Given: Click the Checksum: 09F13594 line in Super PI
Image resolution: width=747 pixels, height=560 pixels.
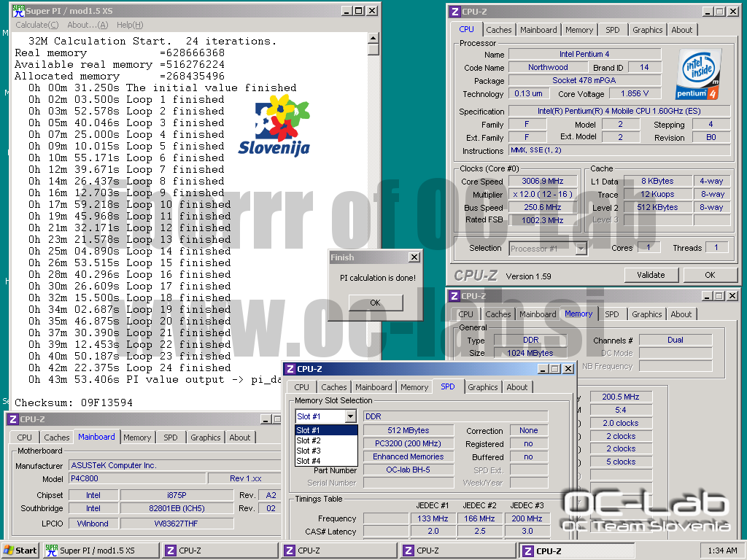Looking at the screenshot, I should pyautogui.click(x=74, y=402).
